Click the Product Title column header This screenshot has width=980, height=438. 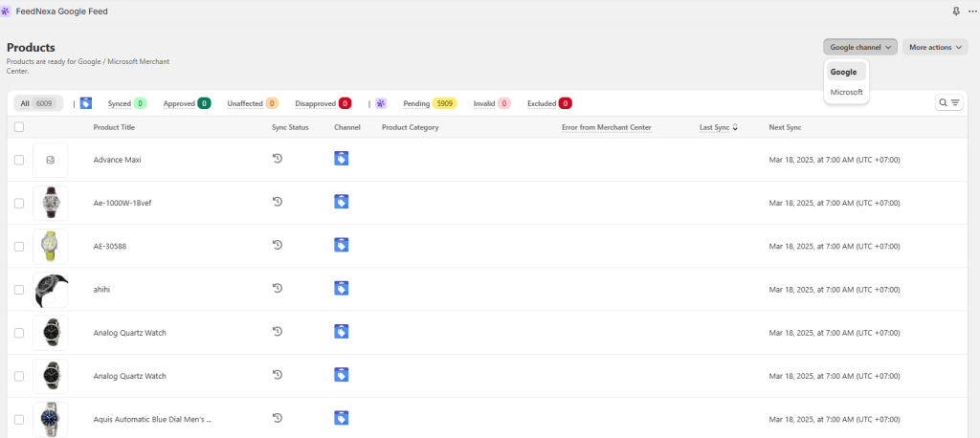[x=114, y=127]
